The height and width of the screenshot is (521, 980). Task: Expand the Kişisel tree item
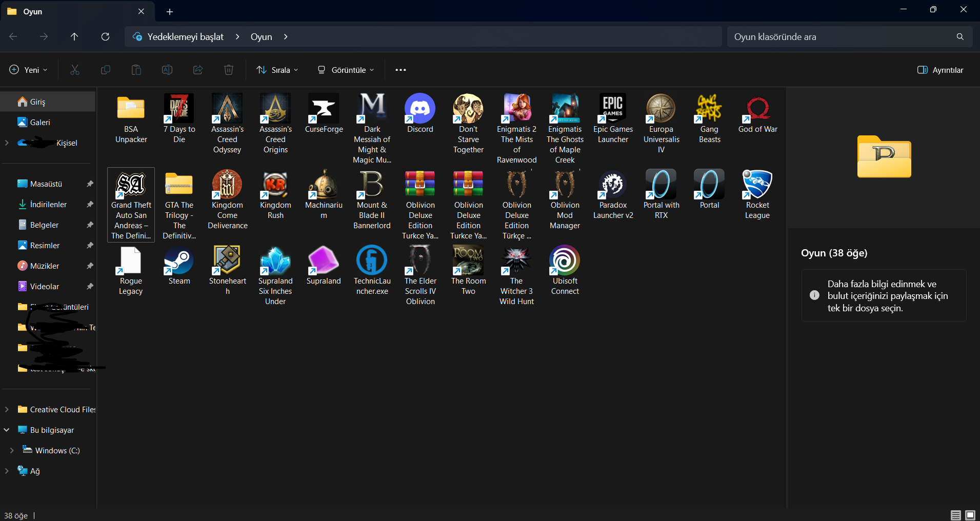[x=7, y=143]
